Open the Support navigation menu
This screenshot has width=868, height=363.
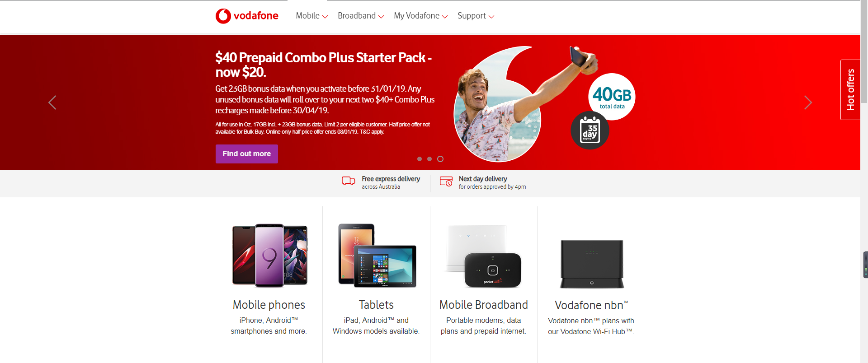click(476, 16)
